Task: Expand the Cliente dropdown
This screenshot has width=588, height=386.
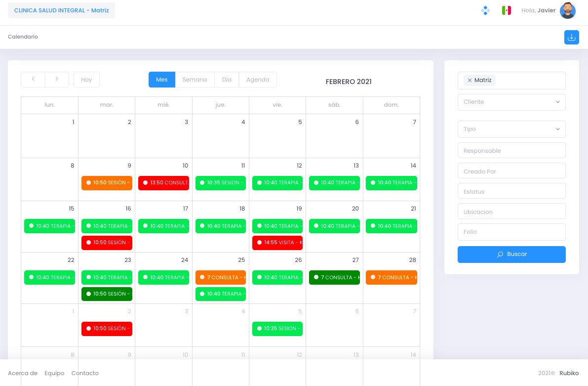Action: (x=511, y=102)
